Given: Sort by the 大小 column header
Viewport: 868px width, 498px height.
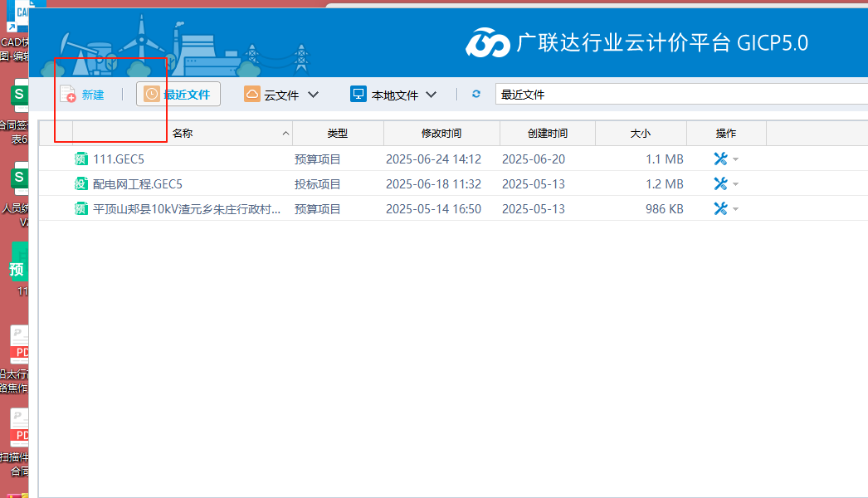Looking at the screenshot, I should [641, 134].
